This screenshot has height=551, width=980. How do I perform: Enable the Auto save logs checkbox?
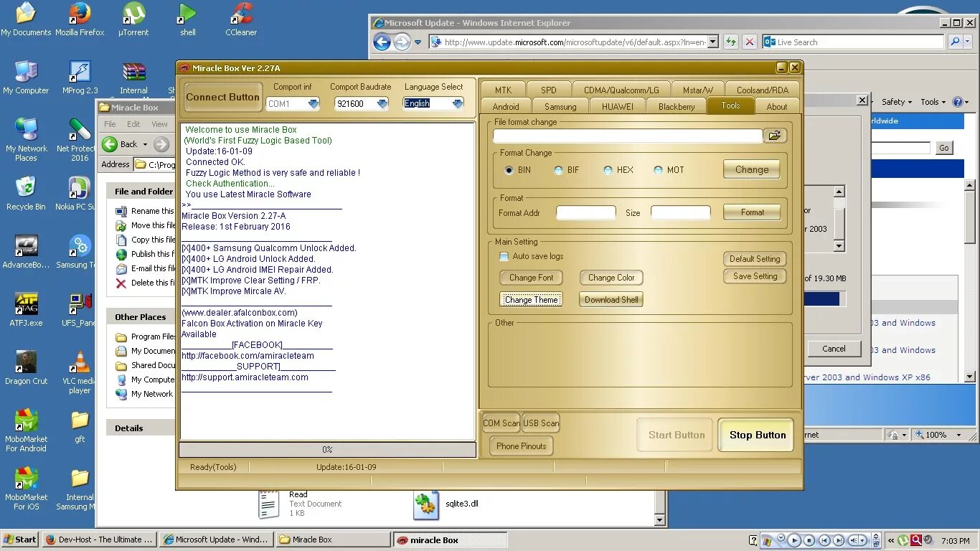pos(504,256)
